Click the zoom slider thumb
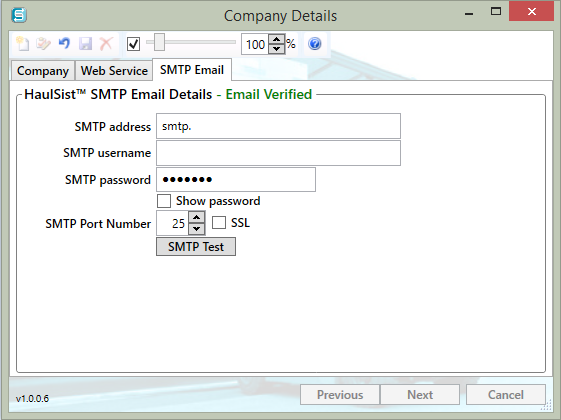Image resolution: width=561 pixels, height=420 pixels. click(x=159, y=42)
